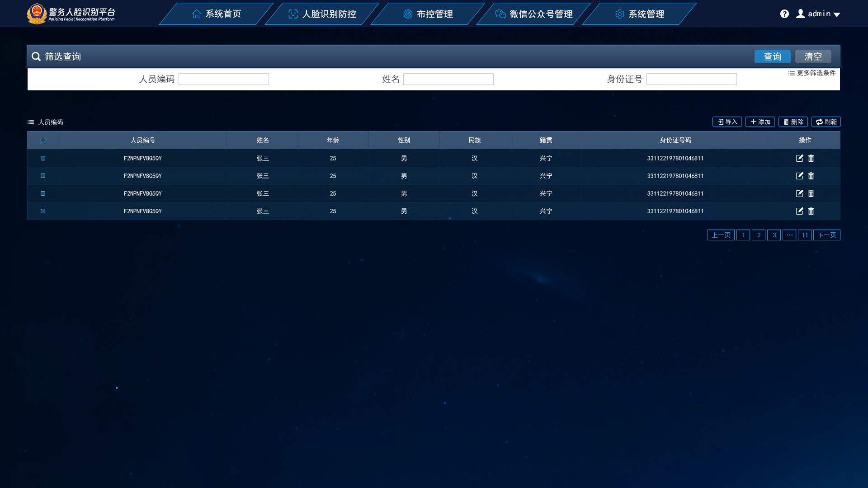Image resolution: width=868 pixels, height=488 pixels.
Task: Click edit icon in first table row
Action: [x=799, y=158]
